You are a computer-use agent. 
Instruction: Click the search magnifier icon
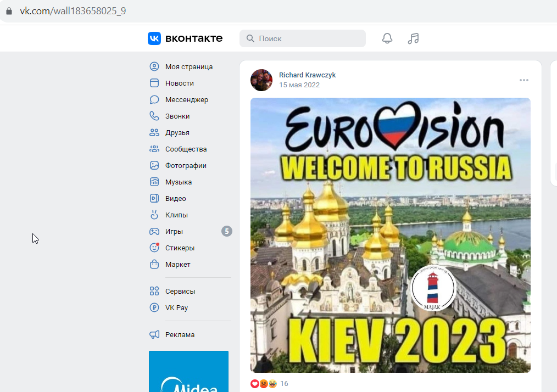250,38
